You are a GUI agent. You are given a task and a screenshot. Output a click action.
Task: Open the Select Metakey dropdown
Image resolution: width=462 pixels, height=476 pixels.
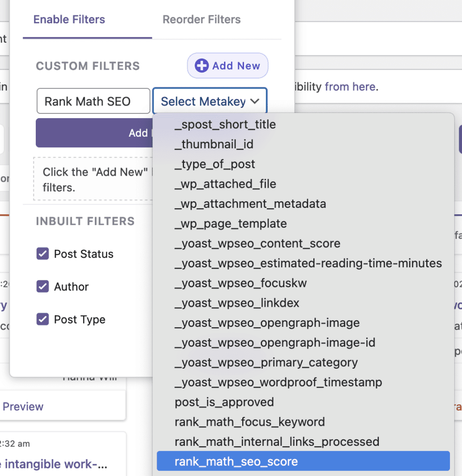[209, 101]
